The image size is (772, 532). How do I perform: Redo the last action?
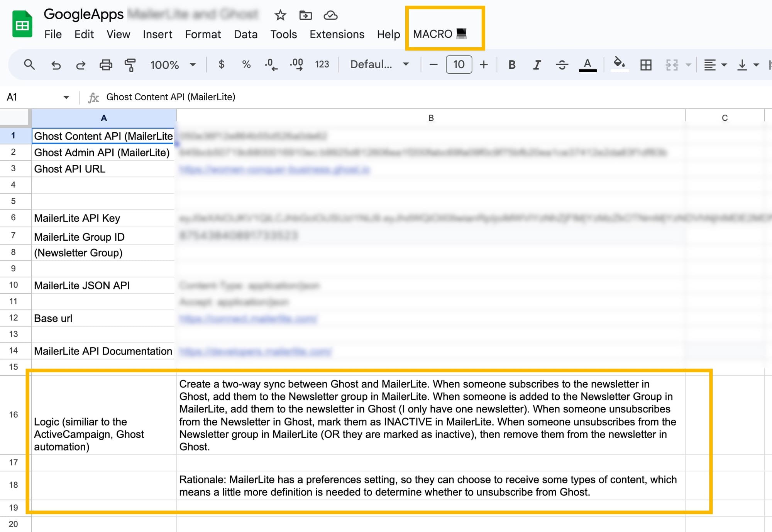[x=80, y=64]
